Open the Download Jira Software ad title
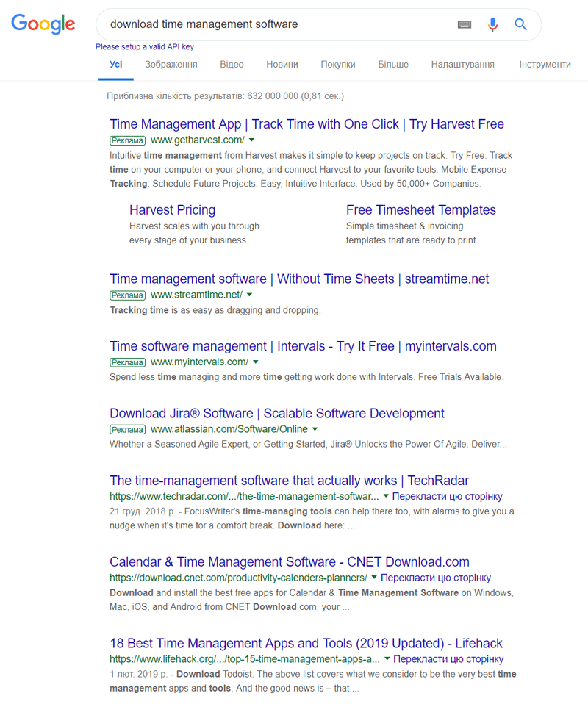The height and width of the screenshot is (704, 588). point(277,413)
